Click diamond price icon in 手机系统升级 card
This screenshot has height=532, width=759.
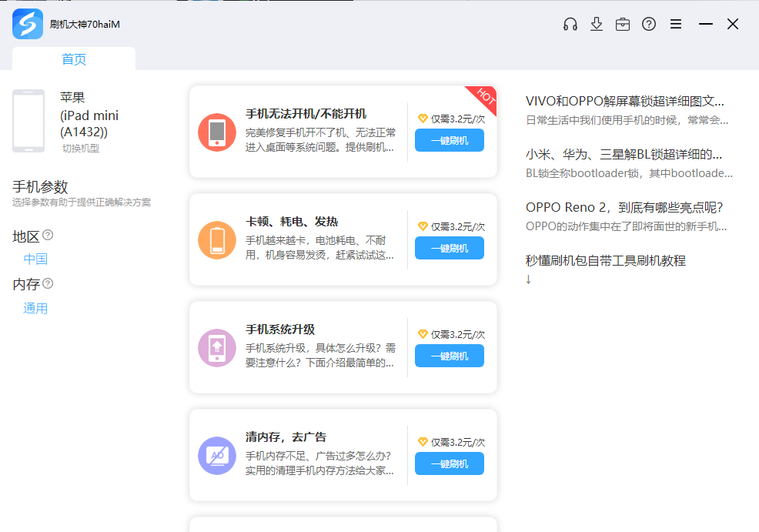tap(423, 334)
